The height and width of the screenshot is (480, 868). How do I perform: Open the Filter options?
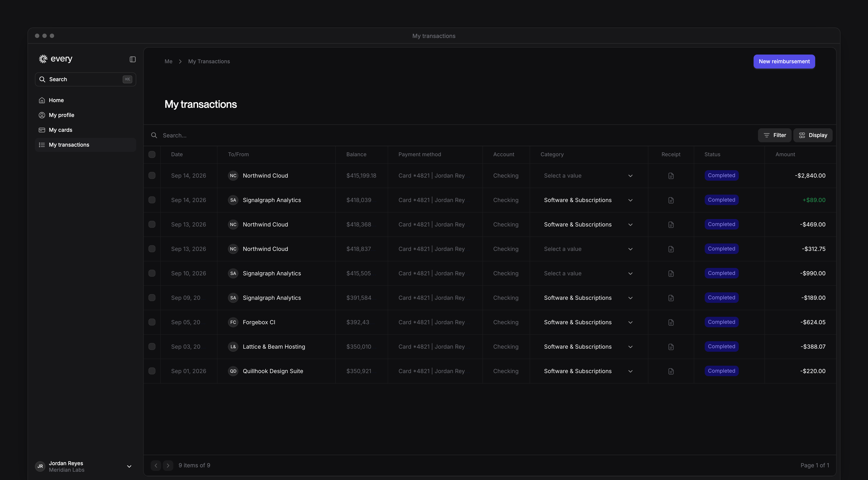point(775,135)
